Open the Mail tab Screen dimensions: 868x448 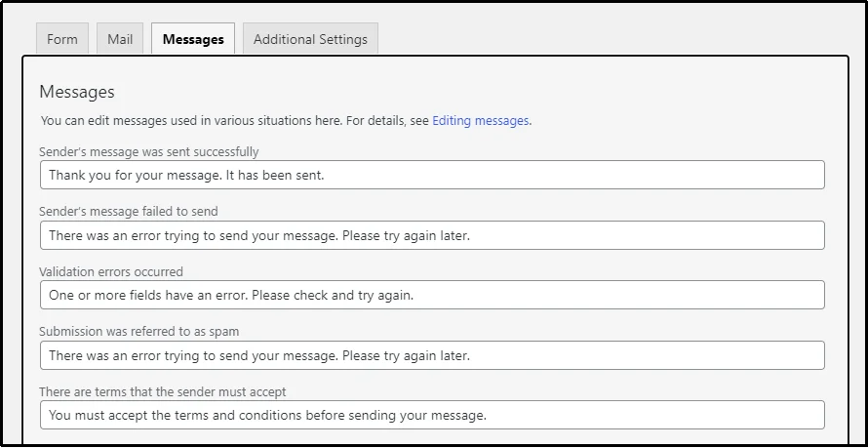click(x=120, y=39)
